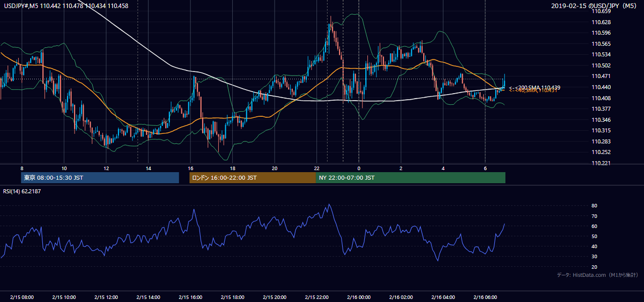Open the HistData.com data credit text
This screenshot has height=302, width=644.
[x=598, y=275]
